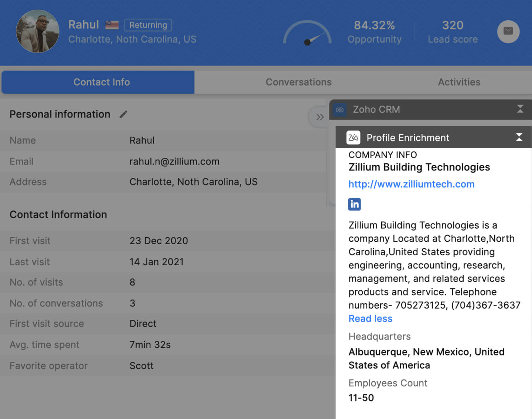
Task: Click the US flag icon next to Rahul
Action: [112, 25]
